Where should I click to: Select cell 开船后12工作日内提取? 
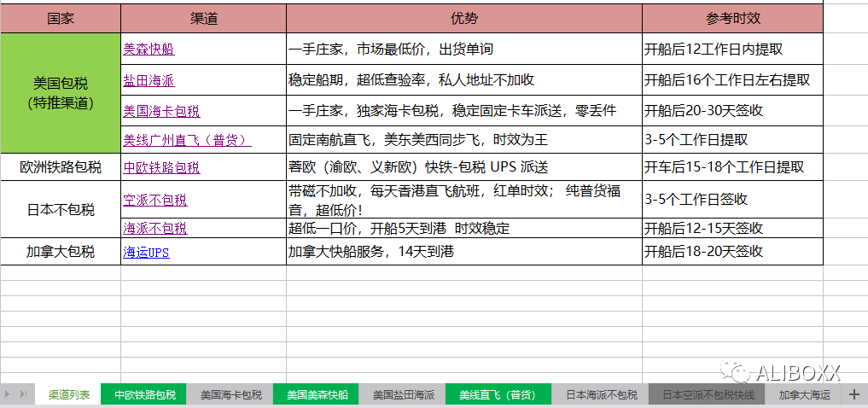click(733, 49)
